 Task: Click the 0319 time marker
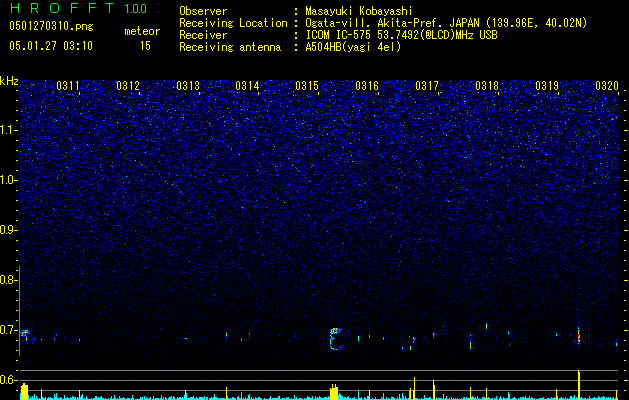coord(547,85)
